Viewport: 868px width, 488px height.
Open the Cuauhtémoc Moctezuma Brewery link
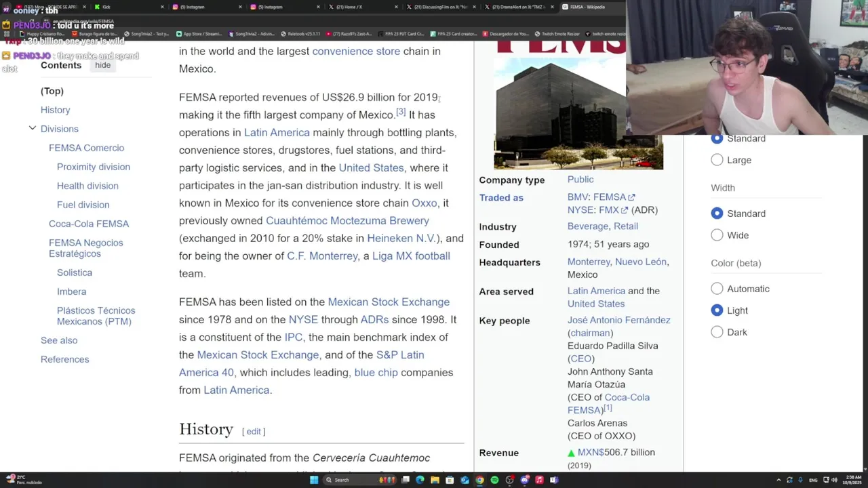pyautogui.click(x=347, y=220)
